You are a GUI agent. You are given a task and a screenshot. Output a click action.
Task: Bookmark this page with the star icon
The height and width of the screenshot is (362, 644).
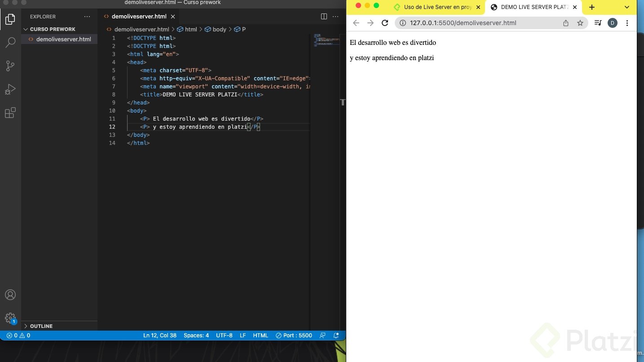[x=580, y=23]
